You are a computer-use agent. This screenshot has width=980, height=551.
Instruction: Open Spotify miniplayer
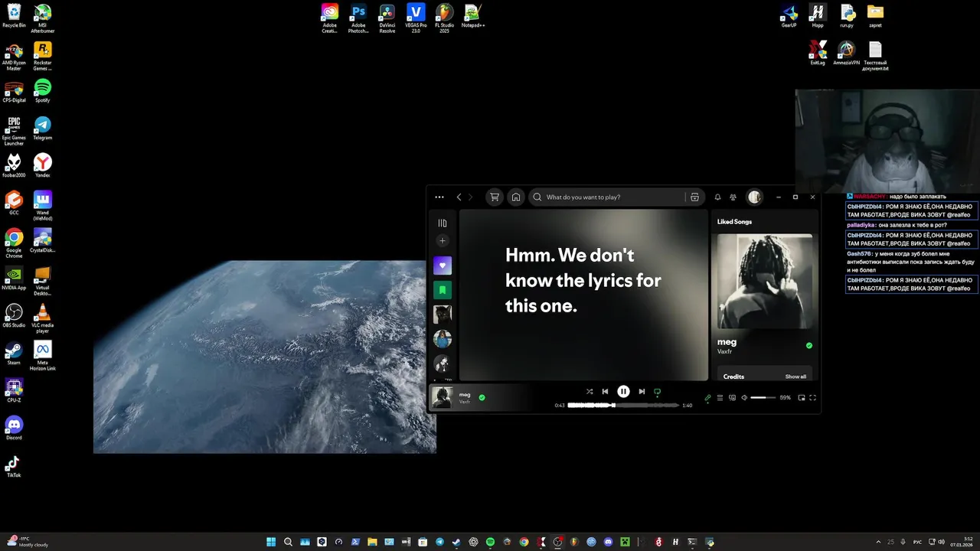[802, 398]
